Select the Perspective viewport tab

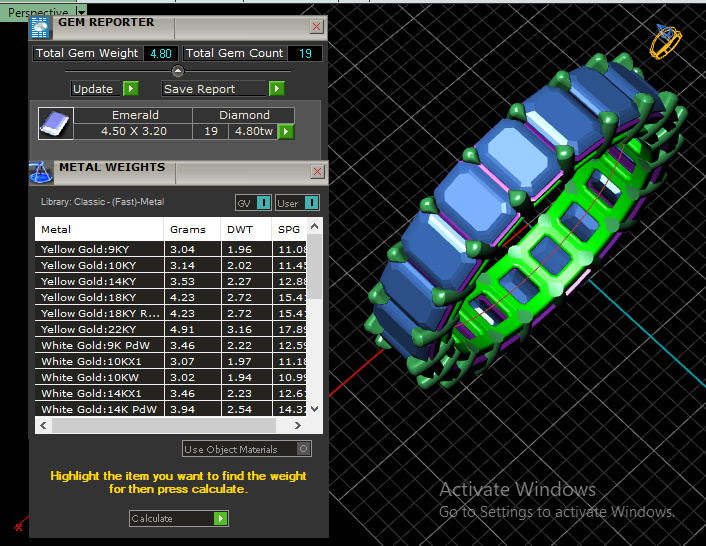37,12
